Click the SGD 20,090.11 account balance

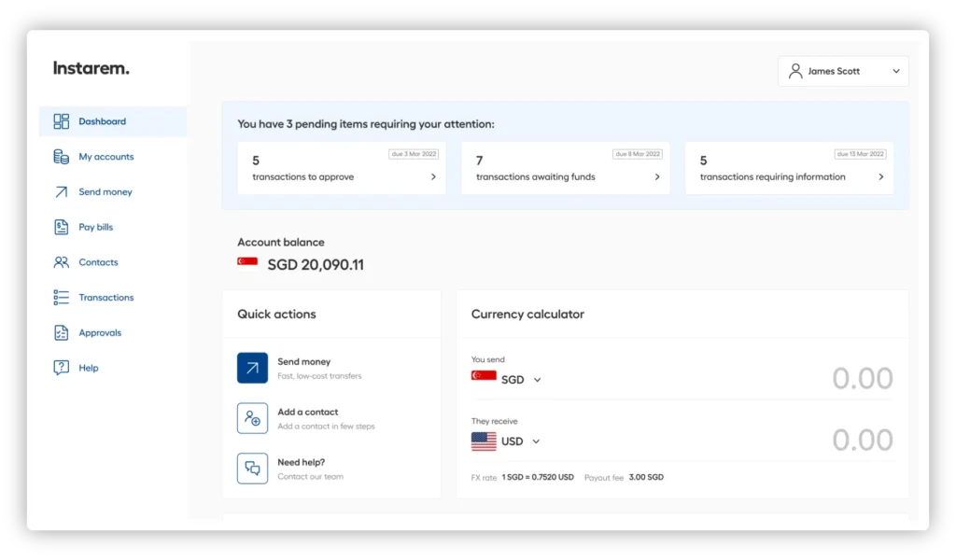pyautogui.click(x=316, y=264)
